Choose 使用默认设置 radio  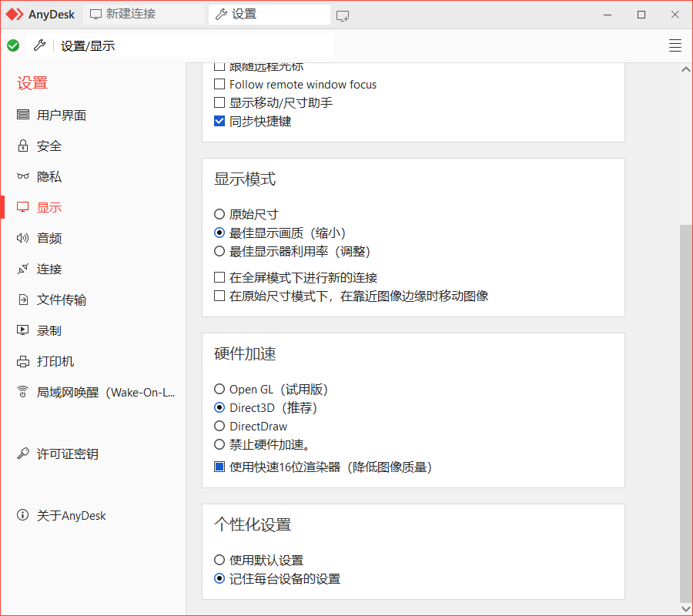219,560
